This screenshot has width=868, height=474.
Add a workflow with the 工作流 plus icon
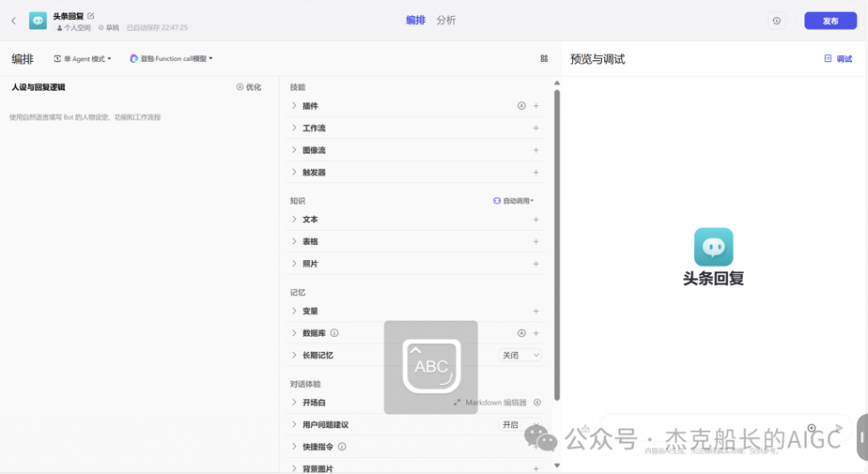(536, 128)
